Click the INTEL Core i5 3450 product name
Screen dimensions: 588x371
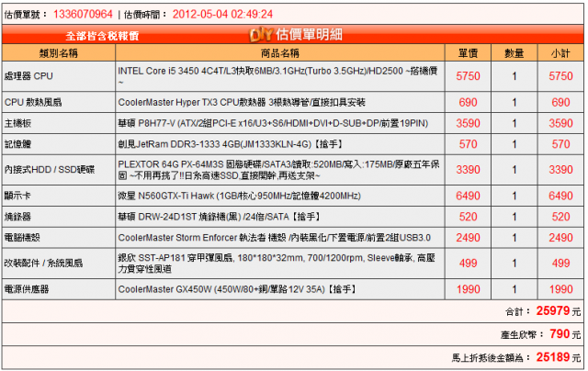277,76
